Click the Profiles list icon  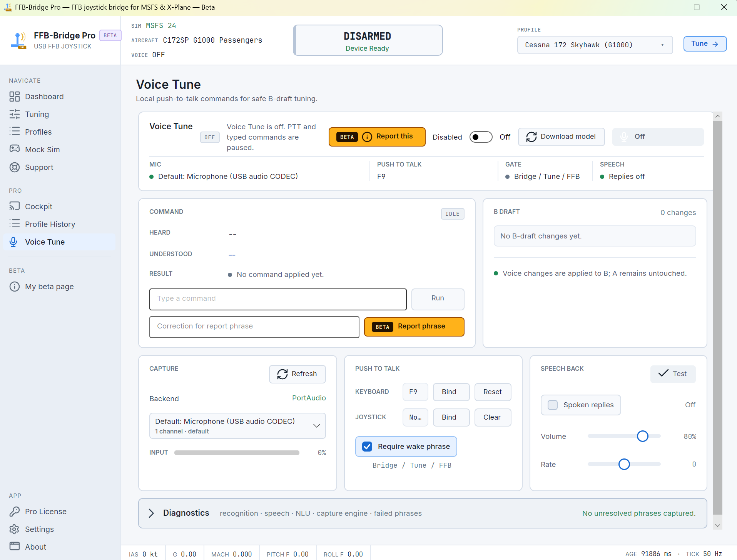[15, 132]
